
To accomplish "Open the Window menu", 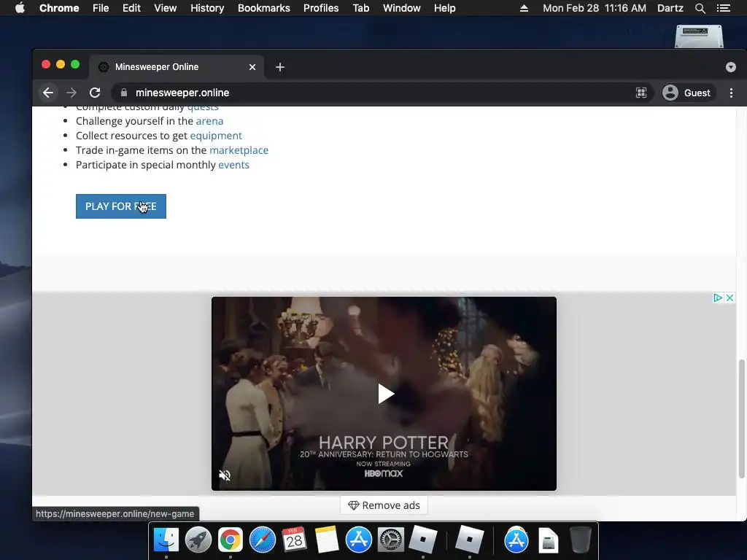I will (402, 8).
